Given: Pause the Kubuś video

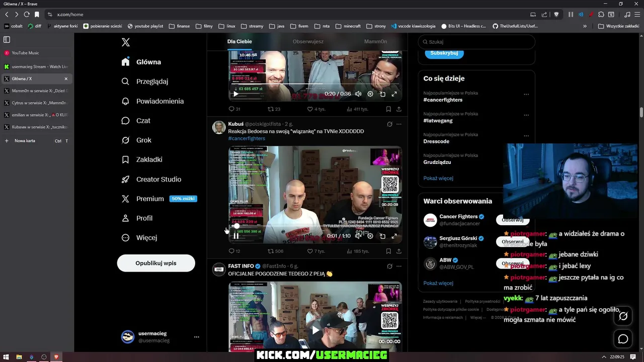Looking at the screenshot, I should click(x=235, y=236).
